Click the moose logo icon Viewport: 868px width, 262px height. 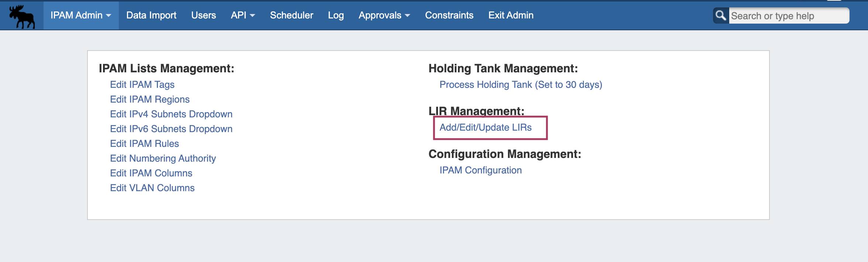(22, 16)
